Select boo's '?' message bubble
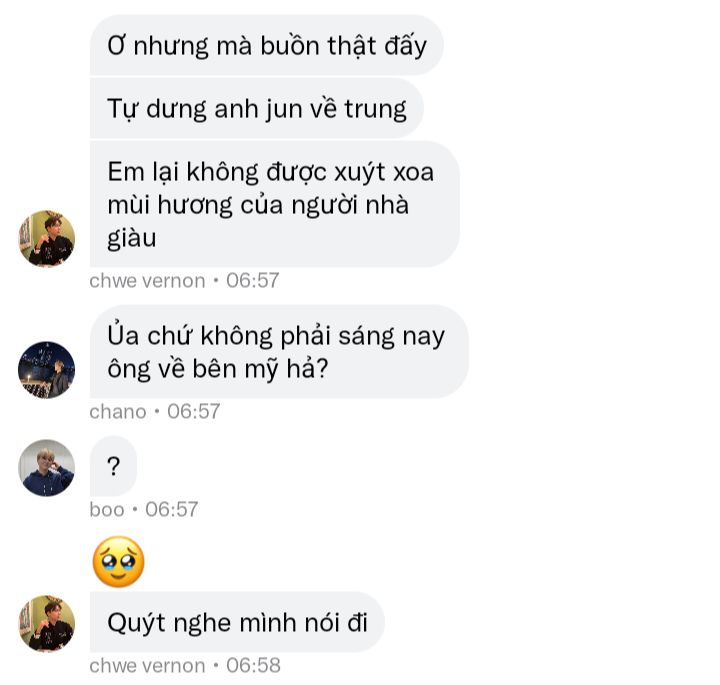Viewport: 720px width, 685px height. pos(113,466)
